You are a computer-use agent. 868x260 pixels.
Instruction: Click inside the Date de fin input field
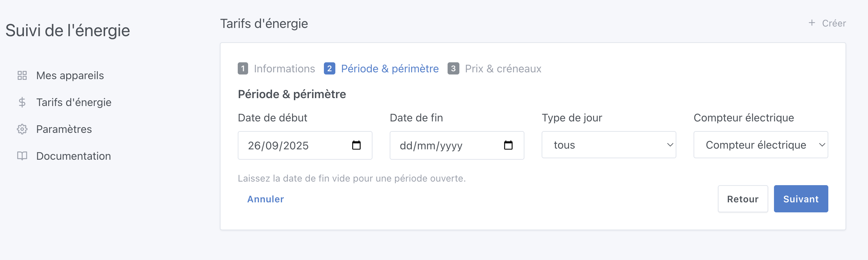click(x=440, y=145)
